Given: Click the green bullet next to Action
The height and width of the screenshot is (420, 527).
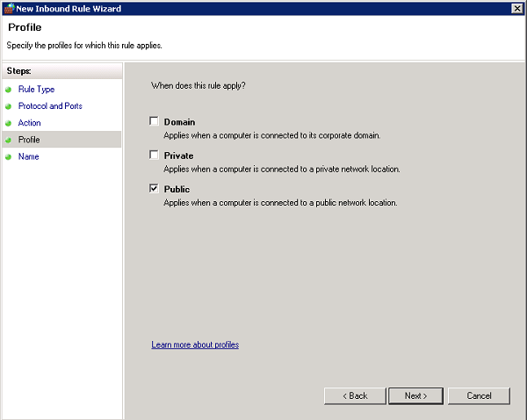Looking at the screenshot, I should pyautogui.click(x=9, y=123).
